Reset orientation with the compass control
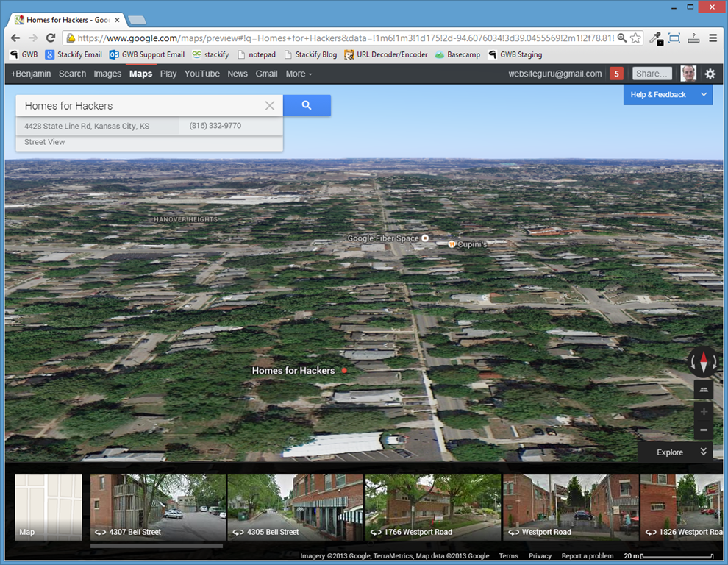This screenshot has height=565, width=728. coord(704,361)
